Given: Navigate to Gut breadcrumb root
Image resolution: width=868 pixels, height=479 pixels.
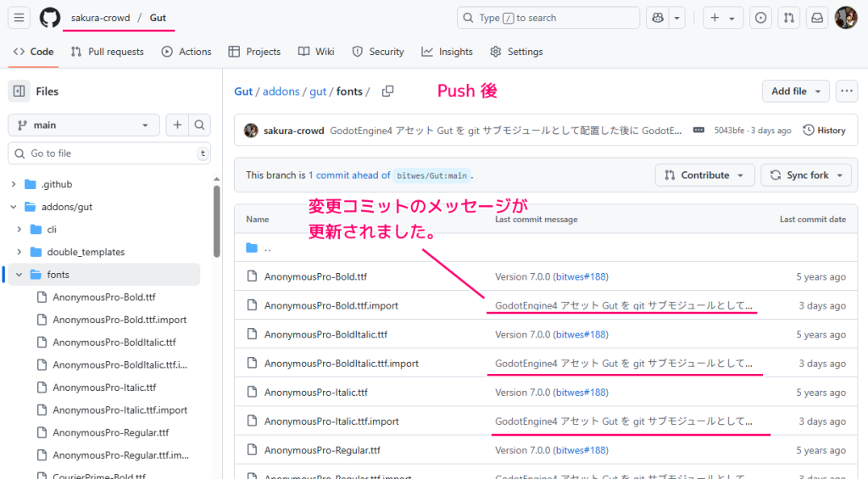Looking at the screenshot, I should (x=243, y=92).
